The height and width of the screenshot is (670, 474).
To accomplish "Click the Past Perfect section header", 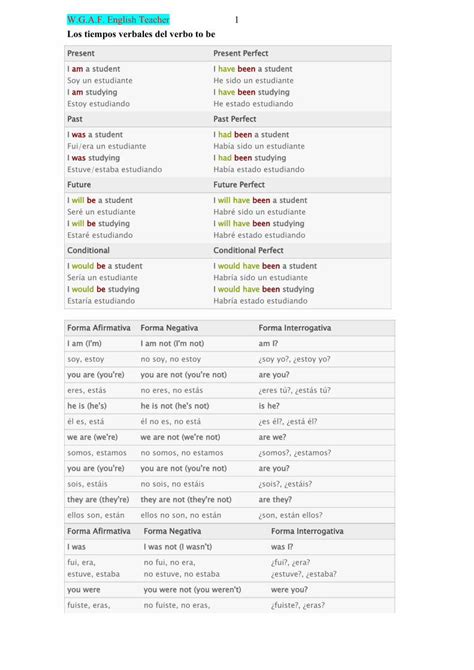I will (235, 119).
